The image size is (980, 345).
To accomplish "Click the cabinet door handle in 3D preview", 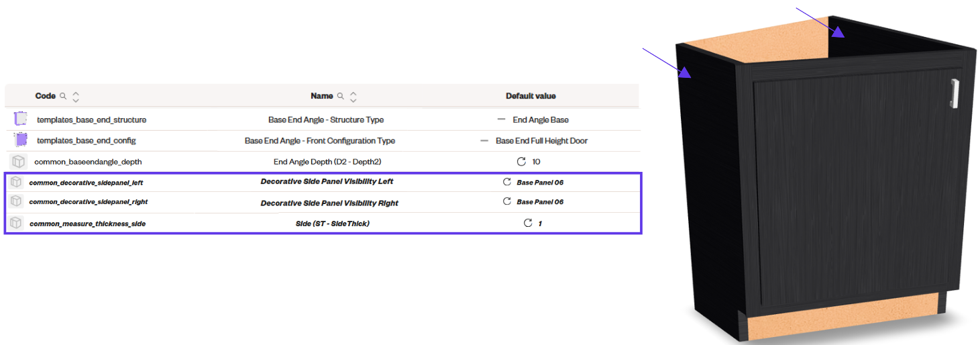I will 952,93.
